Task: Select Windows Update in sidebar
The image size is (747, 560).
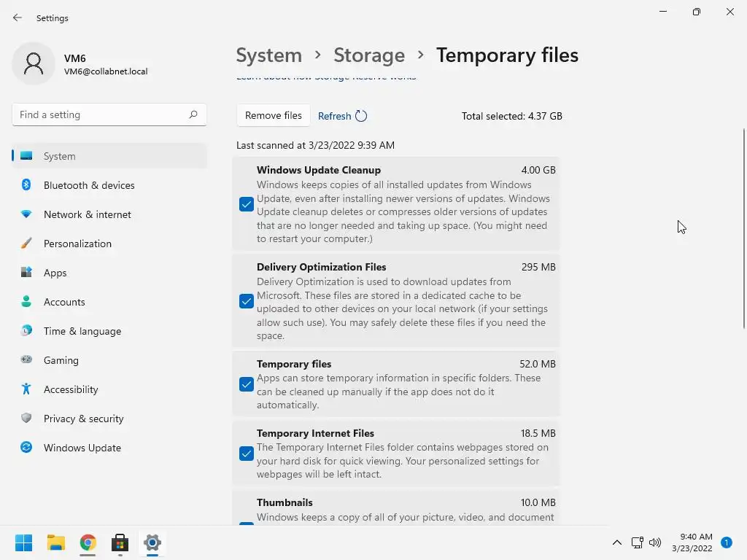Action: coord(82,448)
